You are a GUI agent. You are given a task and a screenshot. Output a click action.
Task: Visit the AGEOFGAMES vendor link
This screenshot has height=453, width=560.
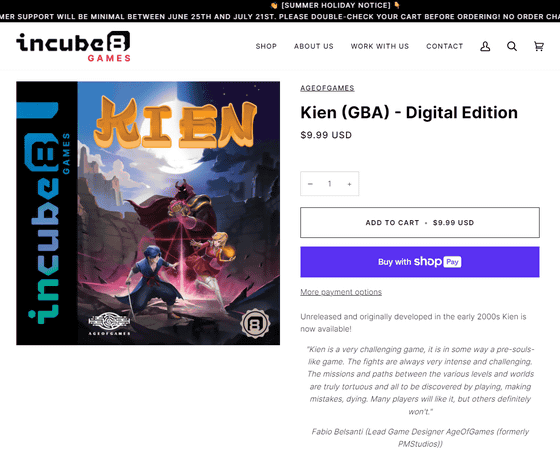pos(327,88)
